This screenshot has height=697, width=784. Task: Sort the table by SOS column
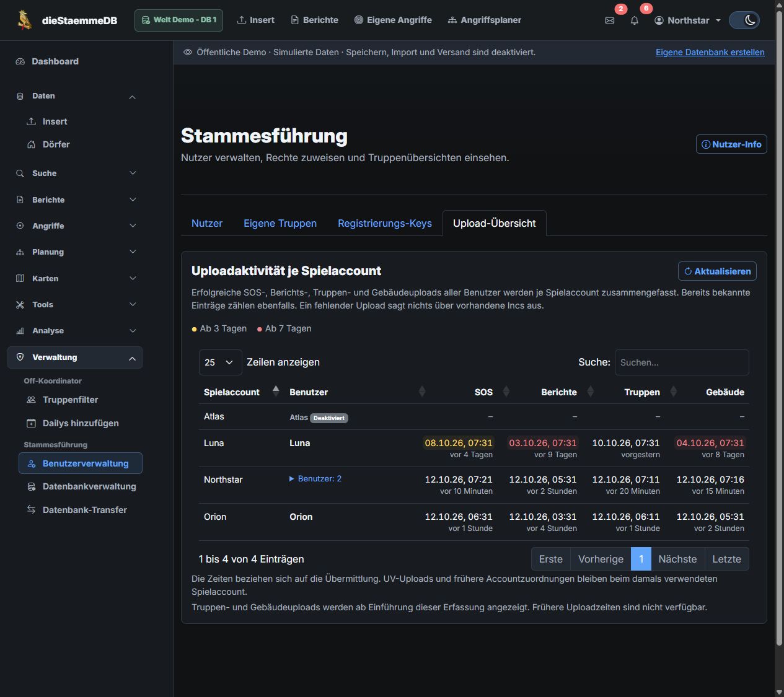pyautogui.click(x=463, y=392)
